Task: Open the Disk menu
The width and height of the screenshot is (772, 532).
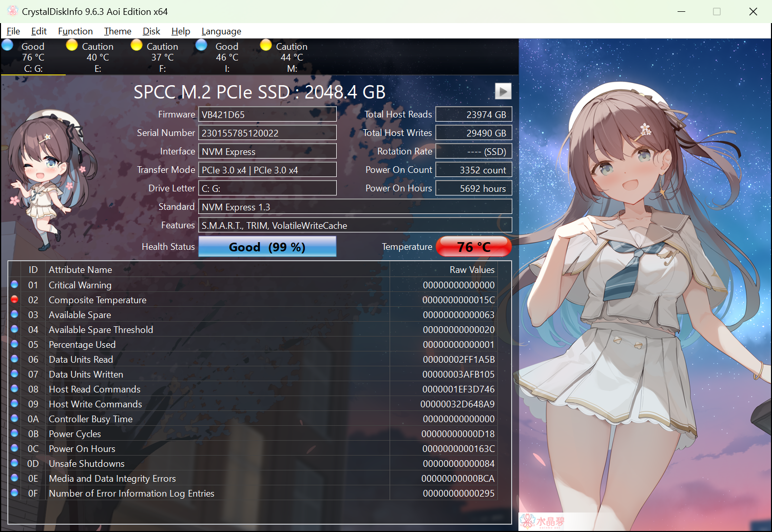Action: coord(151,31)
